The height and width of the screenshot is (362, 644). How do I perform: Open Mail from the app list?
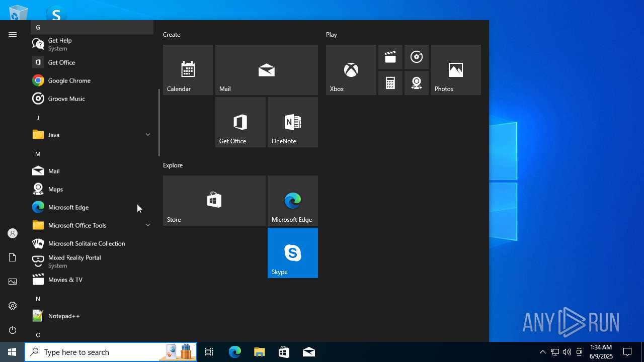(92, 171)
